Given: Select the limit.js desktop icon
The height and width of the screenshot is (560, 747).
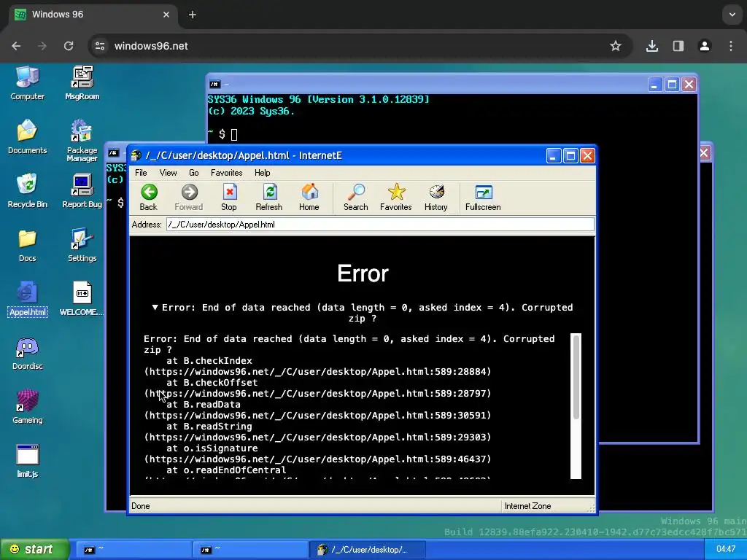Looking at the screenshot, I should 27,462.
